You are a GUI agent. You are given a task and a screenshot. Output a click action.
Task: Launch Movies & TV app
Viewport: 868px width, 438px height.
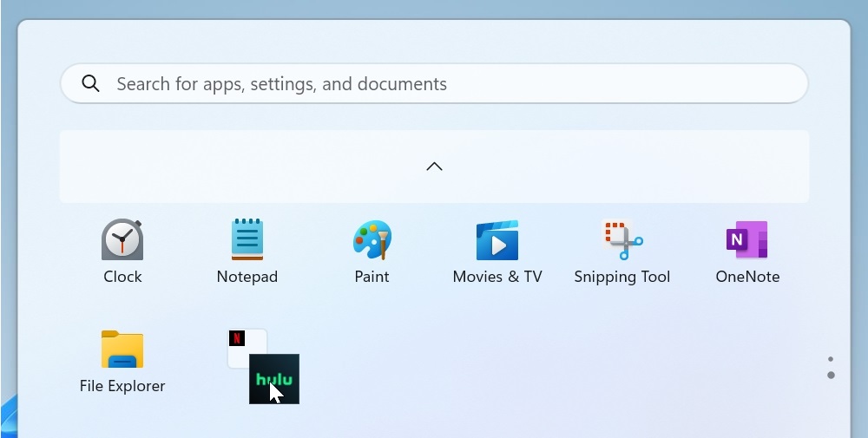pos(497,240)
